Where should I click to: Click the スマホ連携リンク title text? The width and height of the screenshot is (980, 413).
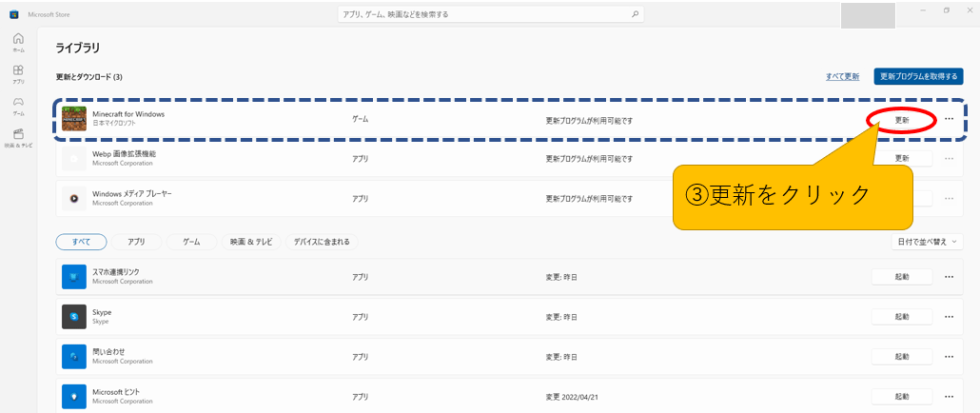click(116, 272)
